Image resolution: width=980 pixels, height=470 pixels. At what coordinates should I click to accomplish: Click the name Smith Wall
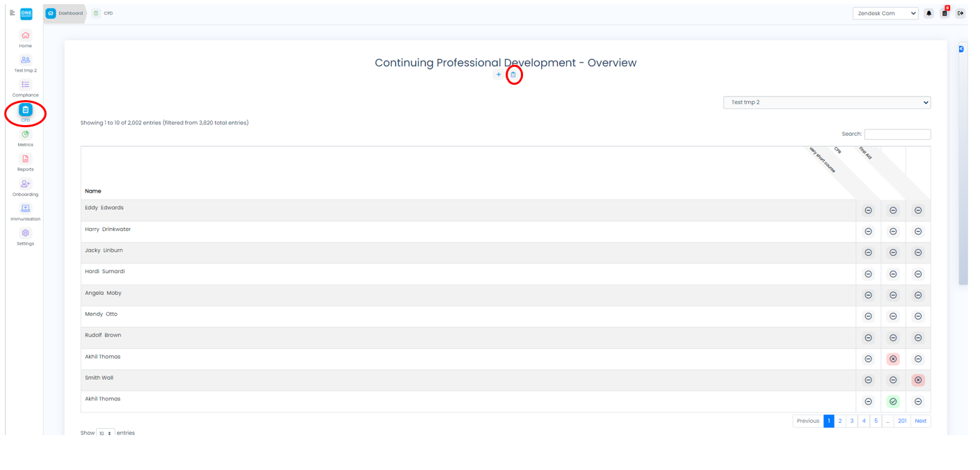pos(99,378)
